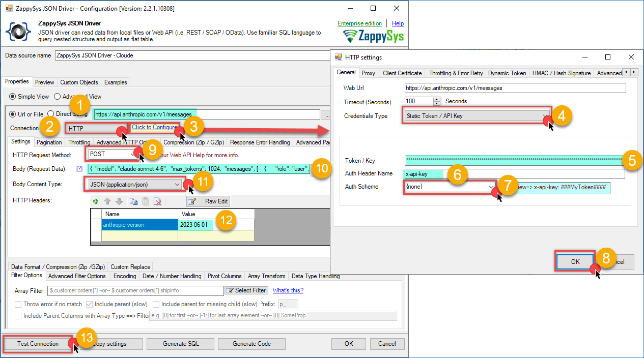Click the move header up arrow icon
This screenshot has width=644, height=358.
coord(107,201)
